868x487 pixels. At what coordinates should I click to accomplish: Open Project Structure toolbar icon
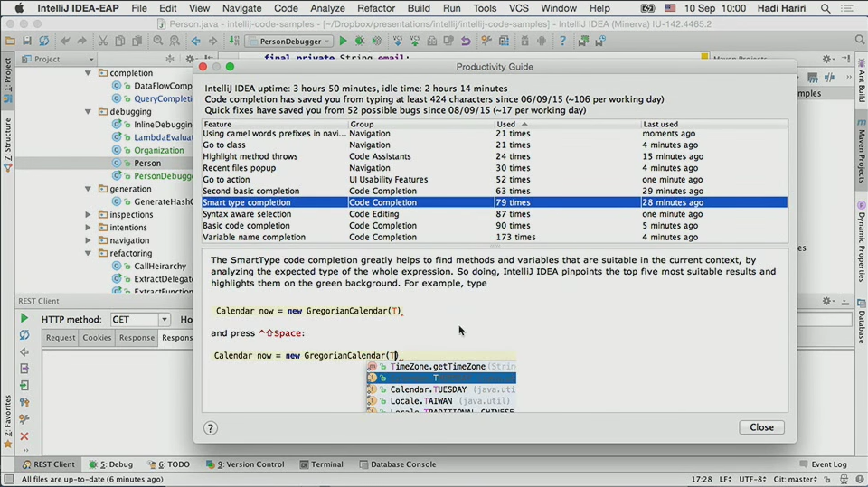click(504, 41)
